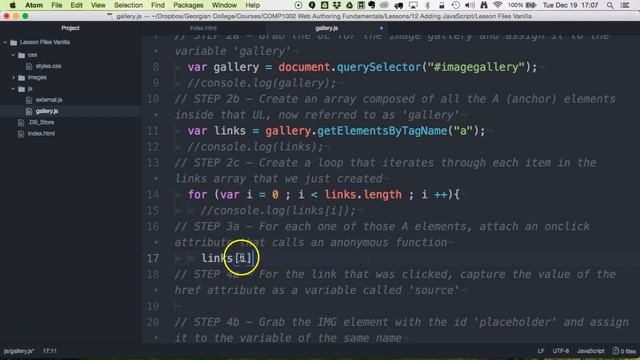Click the padlock icon in the menu bar
Image resolution: width=640 pixels, height=360 pixels.
441,5
